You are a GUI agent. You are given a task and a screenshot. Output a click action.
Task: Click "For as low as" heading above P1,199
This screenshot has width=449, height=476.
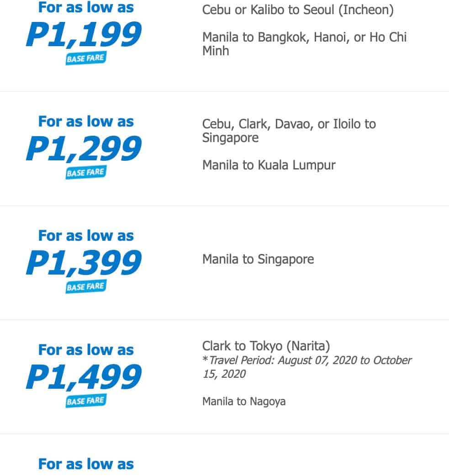(x=86, y=7)
